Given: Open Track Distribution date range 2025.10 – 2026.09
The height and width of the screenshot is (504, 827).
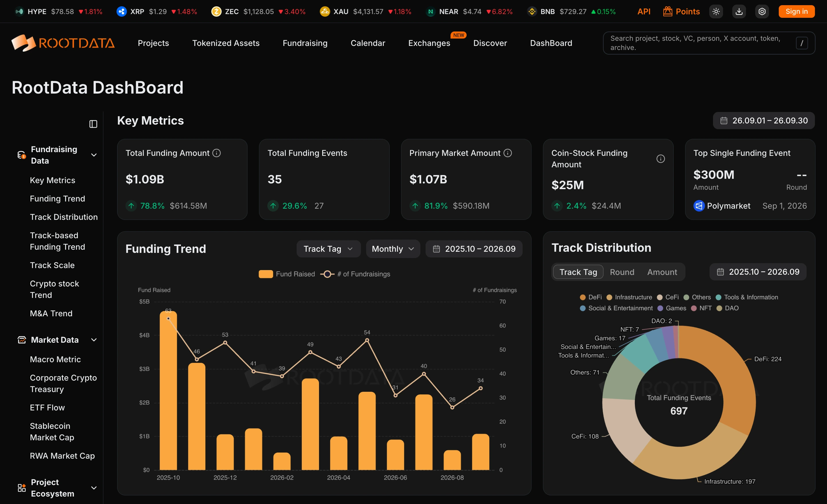Looking at the screenshot, I should click(758, 272).
